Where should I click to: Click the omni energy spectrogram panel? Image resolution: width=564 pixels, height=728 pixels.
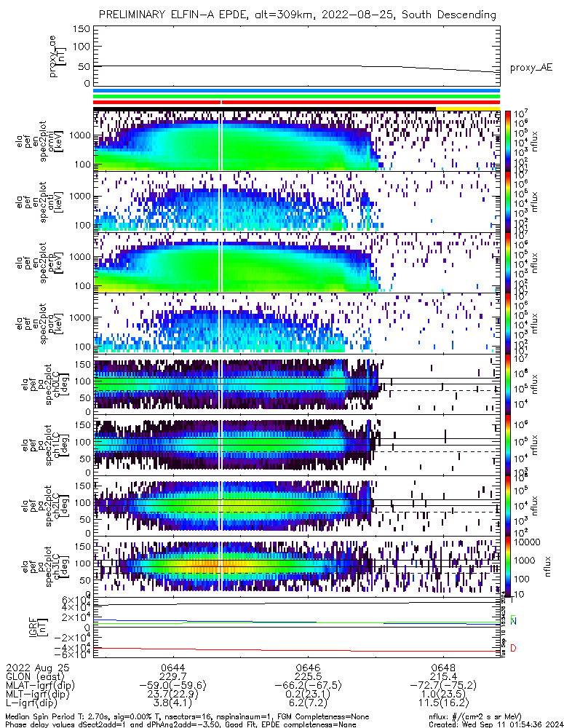[297, 141]
